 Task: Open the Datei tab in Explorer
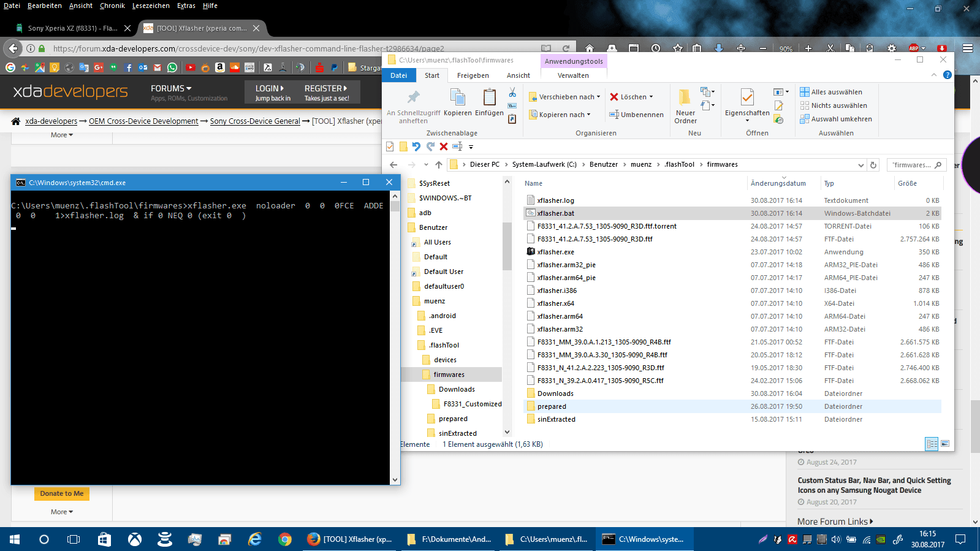click(x=398, y=75)
